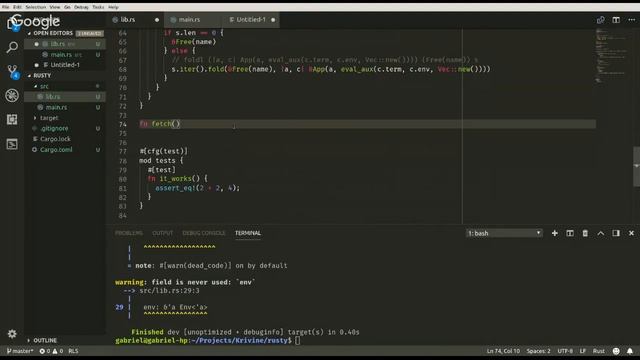Open the terminal-like activity bar icon

[12, 144]
